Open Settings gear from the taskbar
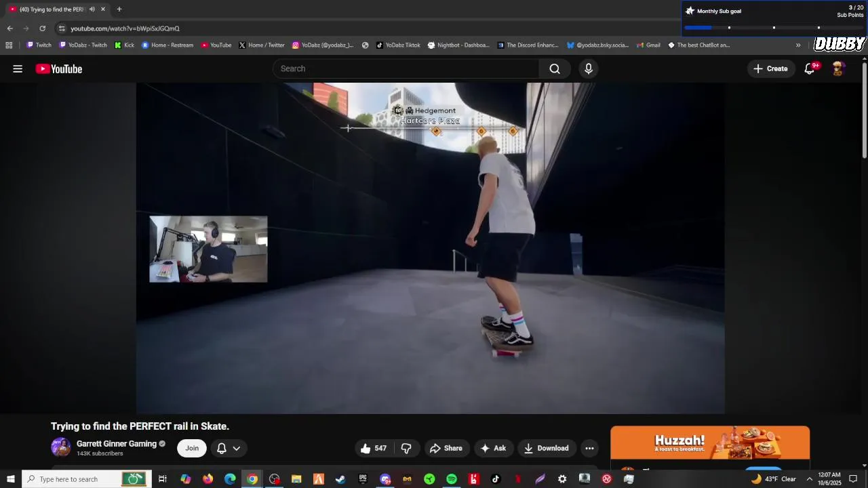The width and height of the screenshot is (868, 488). click(562, 479)
